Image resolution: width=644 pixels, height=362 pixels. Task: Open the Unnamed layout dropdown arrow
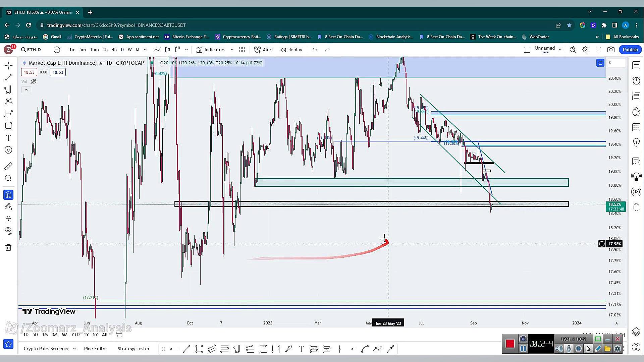point(560,50)
